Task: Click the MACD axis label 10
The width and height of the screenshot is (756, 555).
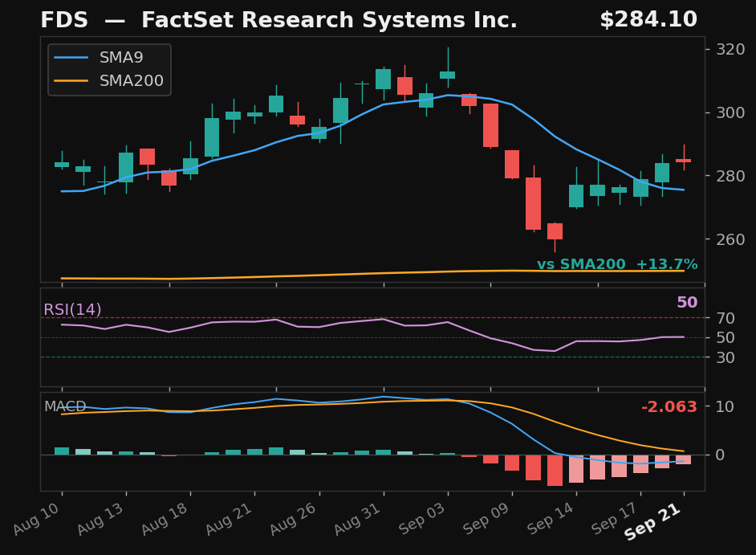Action: [726, 406]
